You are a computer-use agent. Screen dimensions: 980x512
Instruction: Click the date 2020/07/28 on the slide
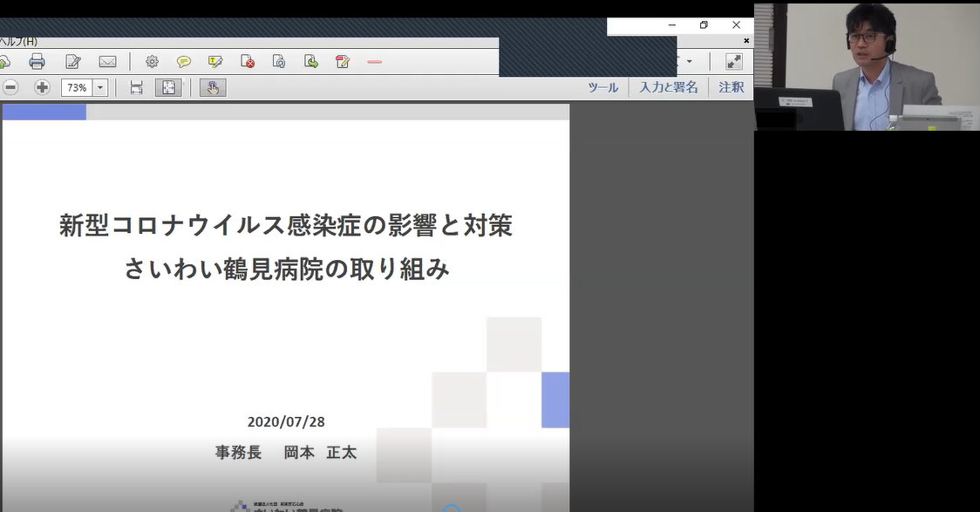coord(286,422)
